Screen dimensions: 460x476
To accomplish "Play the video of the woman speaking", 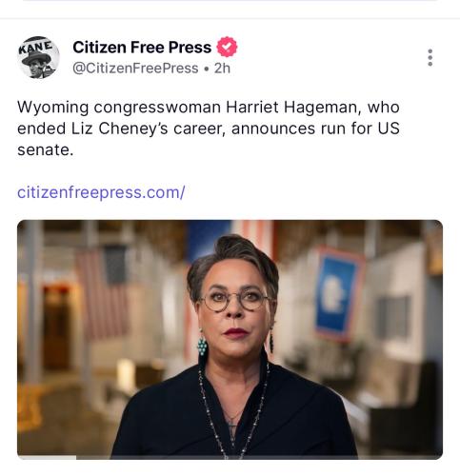I will [230, 339].
